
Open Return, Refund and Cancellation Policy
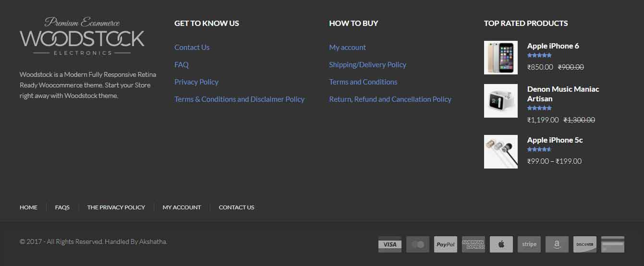[390, 99]
